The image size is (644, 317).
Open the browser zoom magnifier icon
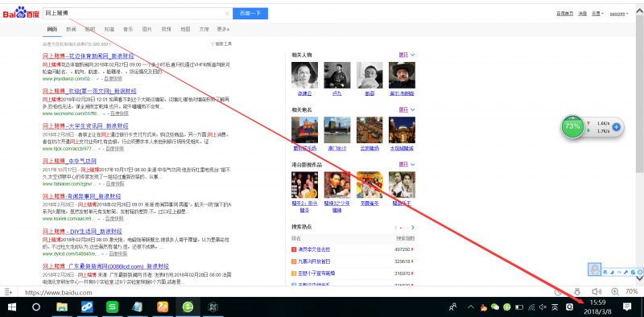click(615, 291)
